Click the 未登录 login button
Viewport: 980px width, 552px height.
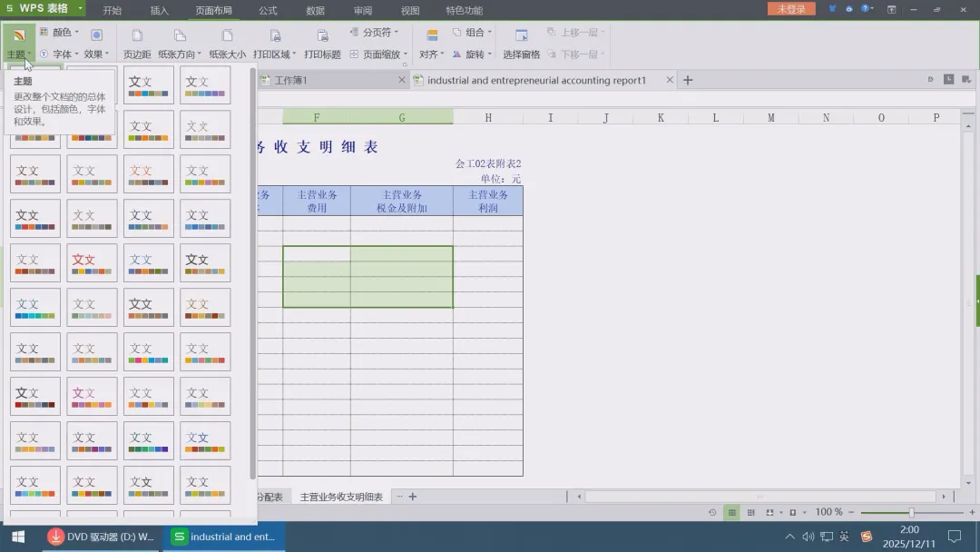(x=791, y=9)
